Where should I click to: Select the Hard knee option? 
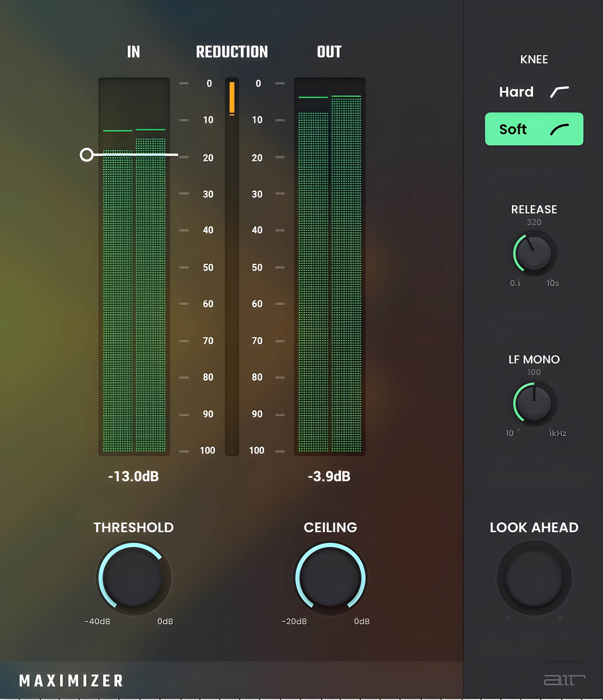click(x=516, y=92)
